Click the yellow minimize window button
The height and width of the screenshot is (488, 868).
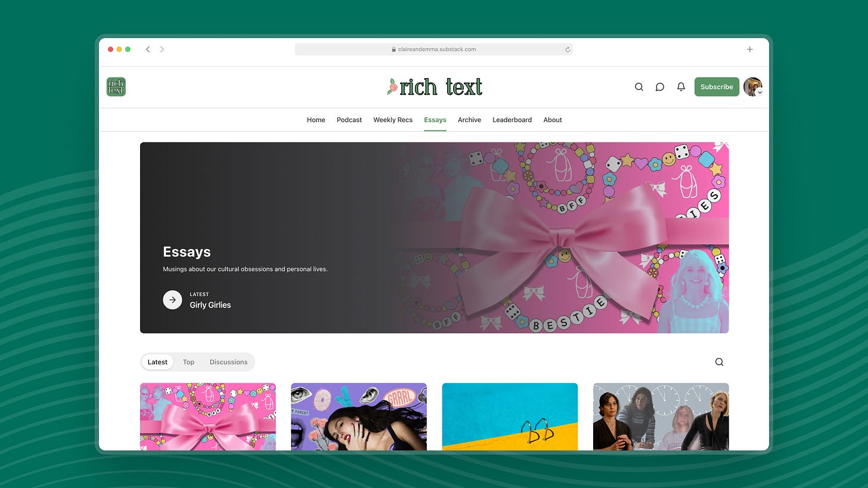119,49
